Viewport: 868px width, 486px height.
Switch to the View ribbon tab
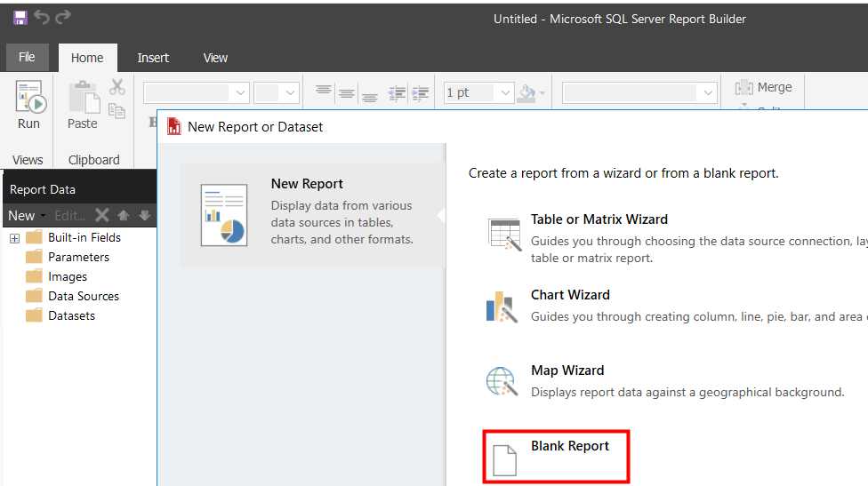215,58
